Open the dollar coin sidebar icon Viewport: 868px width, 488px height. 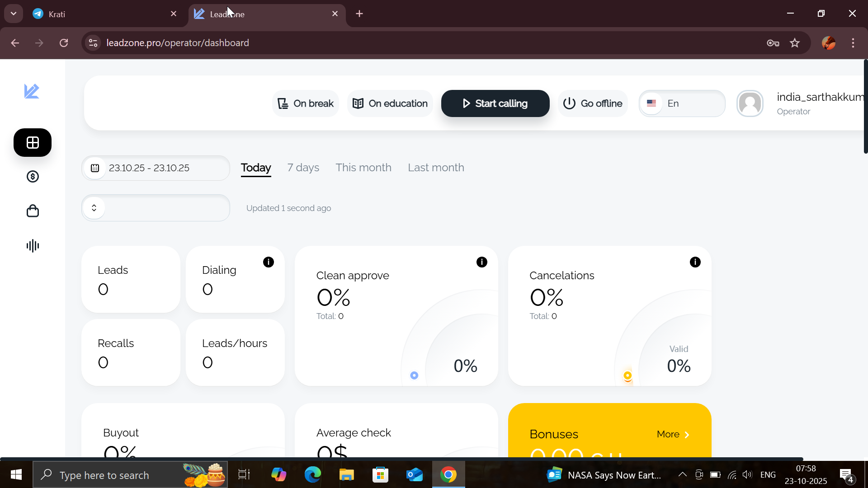coord(33,177)
